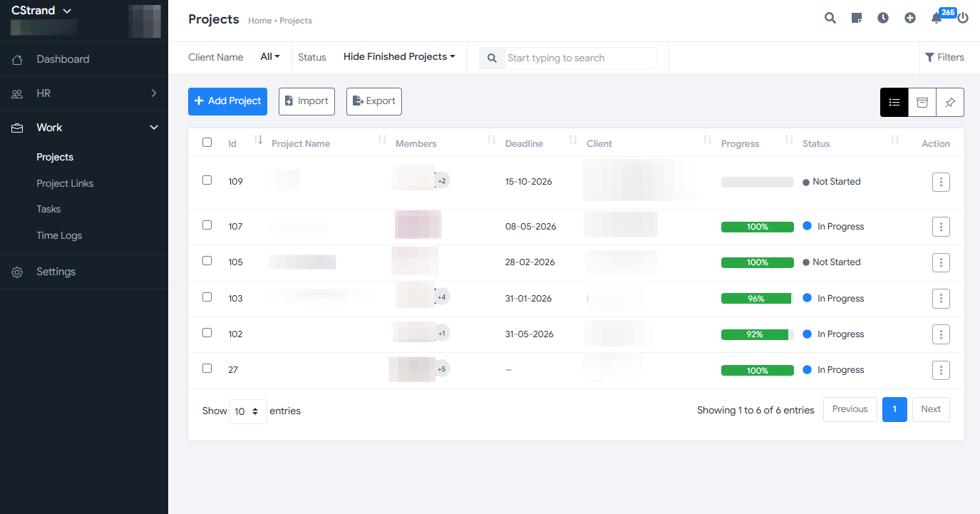Focus the Start typing to search field

tap(580, 58)
